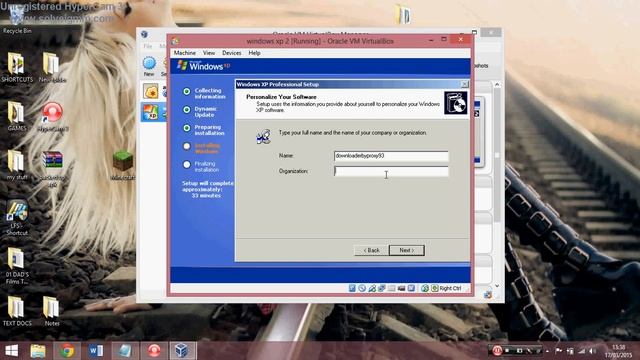
Task: Click the display status icon
Action: click(391, 288)
